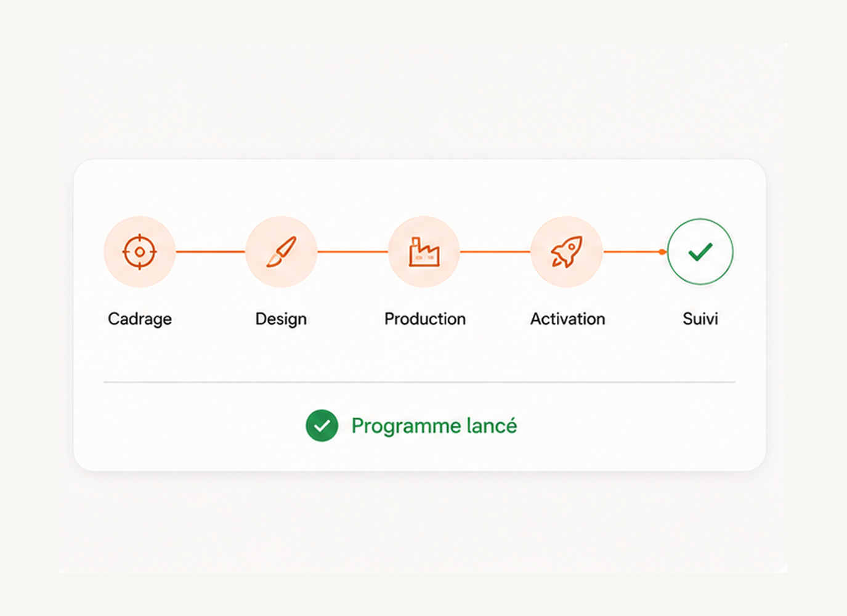Viewport: 847px width, 616px height.
Task: Open the Production factory icon
Action: [424, 252]
